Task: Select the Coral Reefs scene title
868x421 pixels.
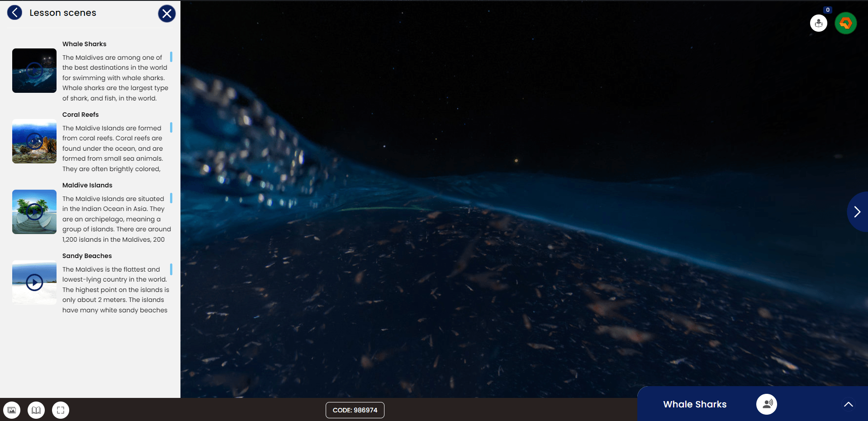Action: pos(81,115)
